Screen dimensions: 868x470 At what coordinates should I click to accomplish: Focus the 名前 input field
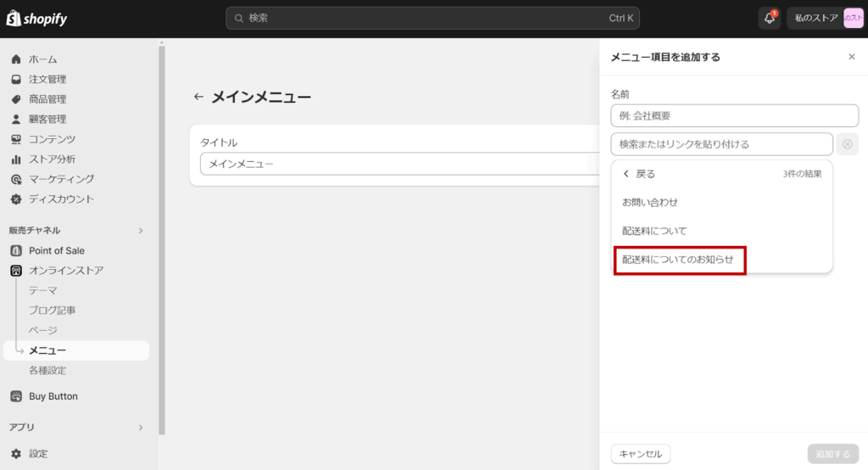click(x=735, y=116)
